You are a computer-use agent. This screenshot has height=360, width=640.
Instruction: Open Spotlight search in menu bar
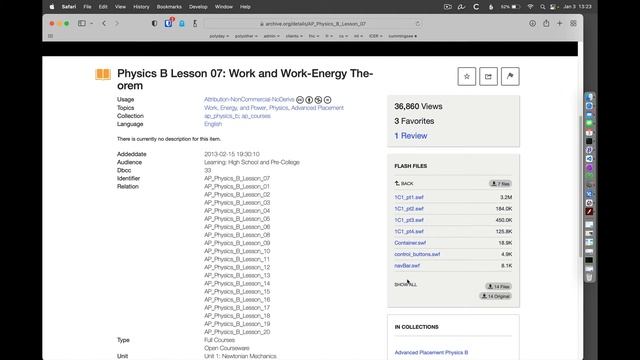(542, 7)
